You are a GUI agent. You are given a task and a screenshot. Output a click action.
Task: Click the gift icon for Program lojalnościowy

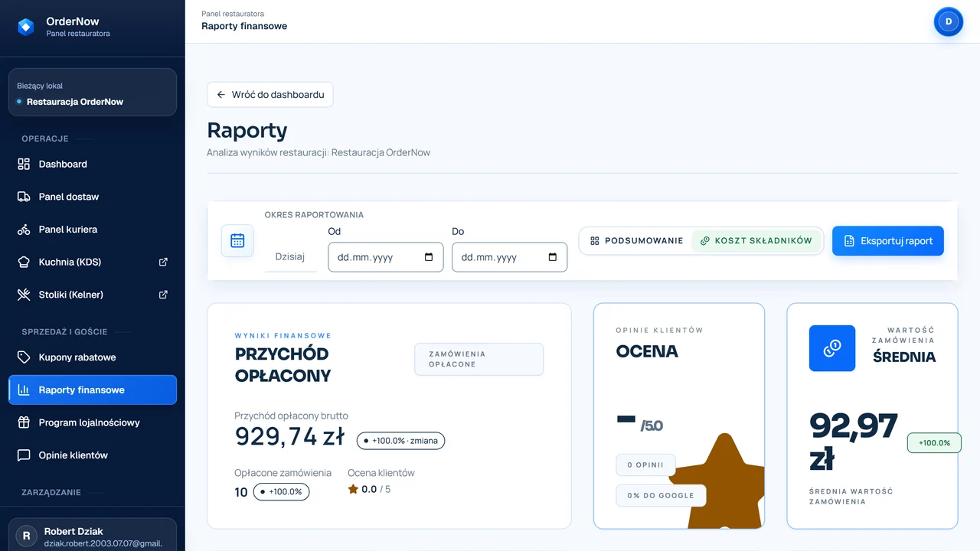(x=24, y=422)
